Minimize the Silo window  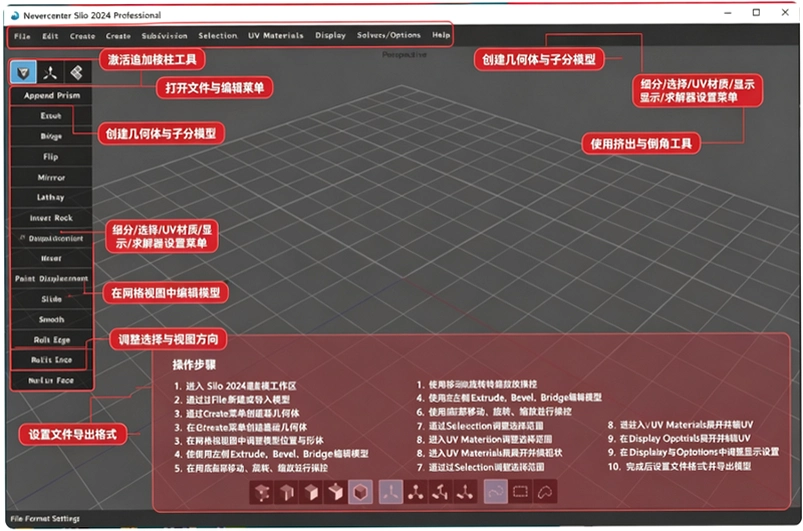pos(728,13)
